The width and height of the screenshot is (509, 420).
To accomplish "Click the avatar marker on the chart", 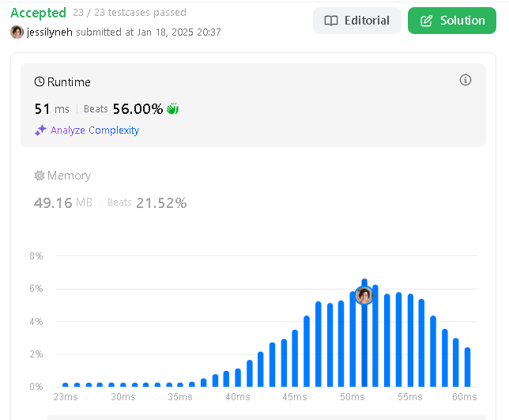I will 364,295.
